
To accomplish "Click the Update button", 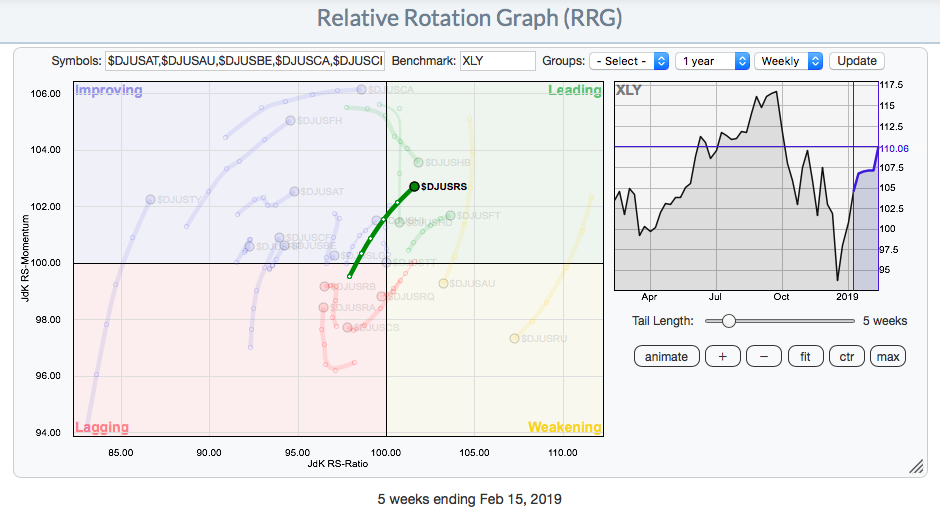I will coord(856,61).
